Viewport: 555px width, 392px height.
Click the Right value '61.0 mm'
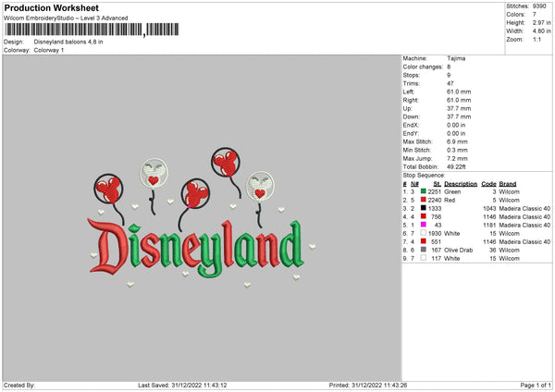[459, 100]
